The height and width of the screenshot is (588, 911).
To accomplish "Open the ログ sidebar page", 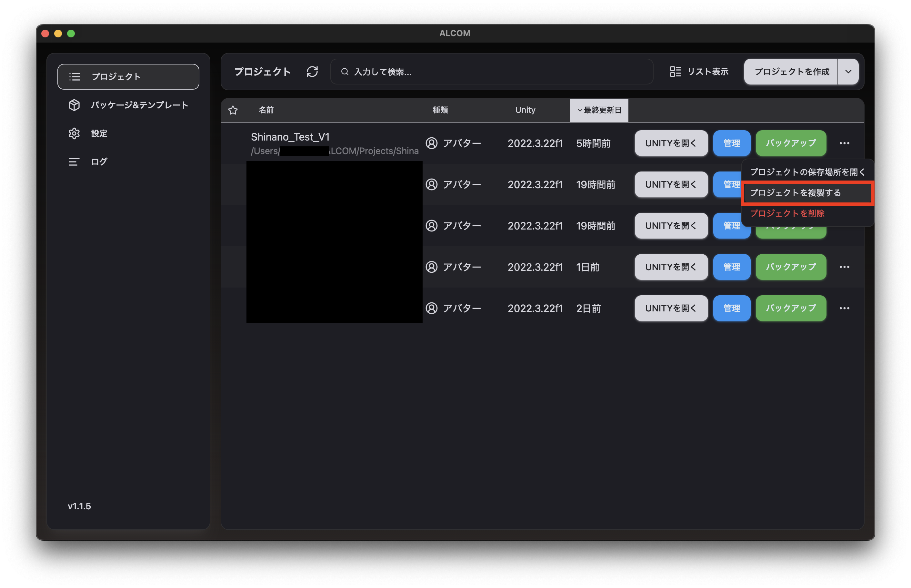I will click(x=99, y=162).
